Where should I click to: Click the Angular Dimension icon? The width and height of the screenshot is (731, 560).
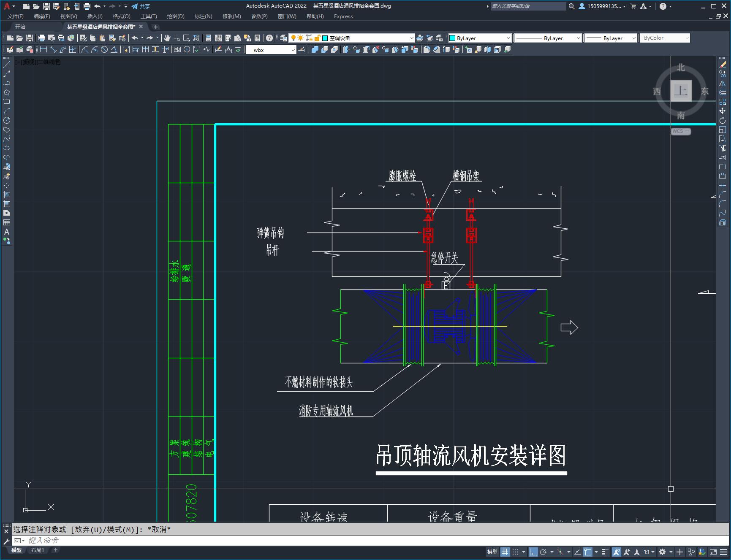(x=114, y=50)
